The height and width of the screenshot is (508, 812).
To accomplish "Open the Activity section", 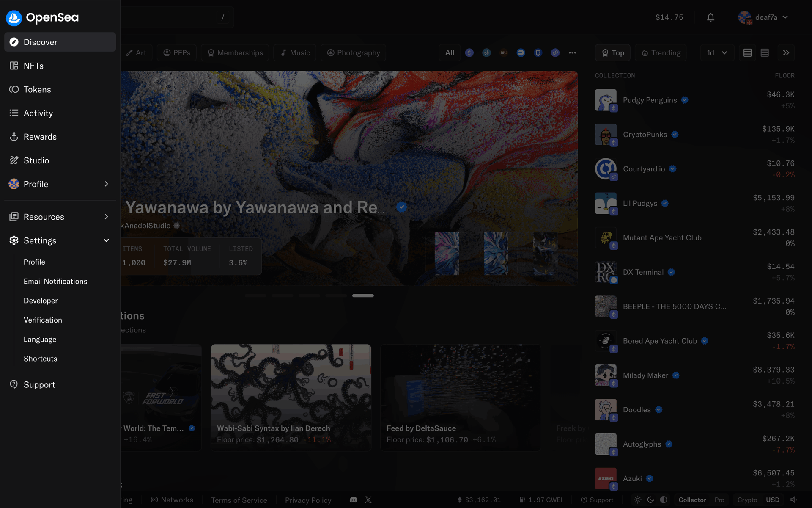I will (60, 113).
